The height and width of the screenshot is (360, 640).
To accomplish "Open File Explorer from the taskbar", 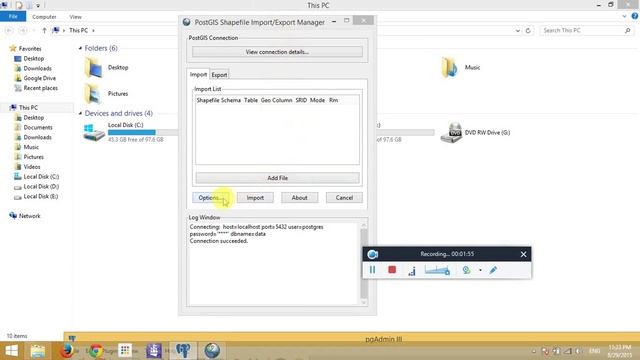I will click(38, 351).
